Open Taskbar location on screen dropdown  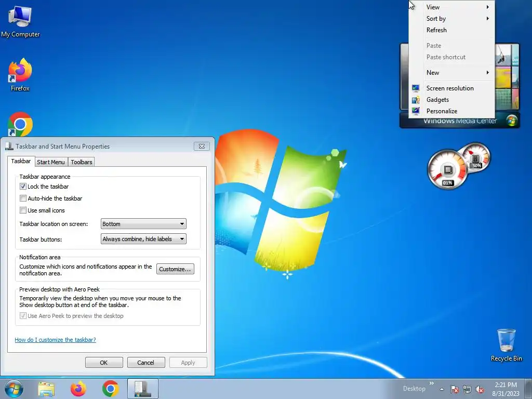pyautogui.click(x=143, y=224)
